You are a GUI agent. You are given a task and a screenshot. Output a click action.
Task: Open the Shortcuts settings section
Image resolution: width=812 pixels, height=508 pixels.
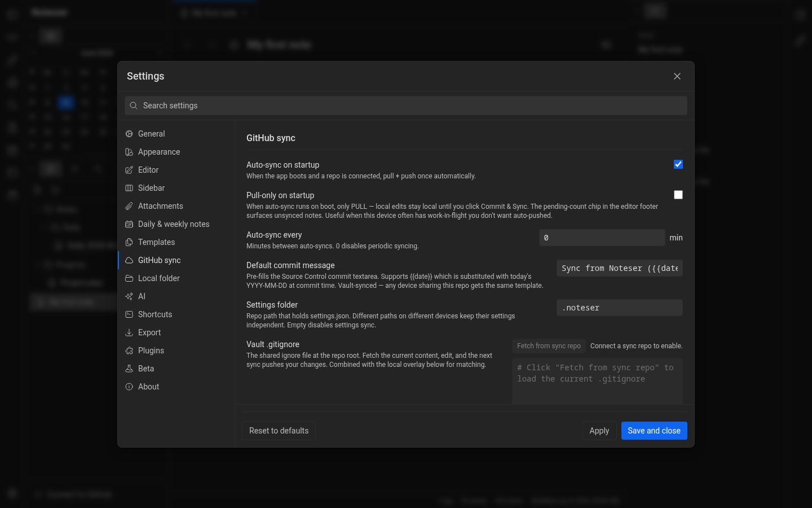tap(175, 314)
